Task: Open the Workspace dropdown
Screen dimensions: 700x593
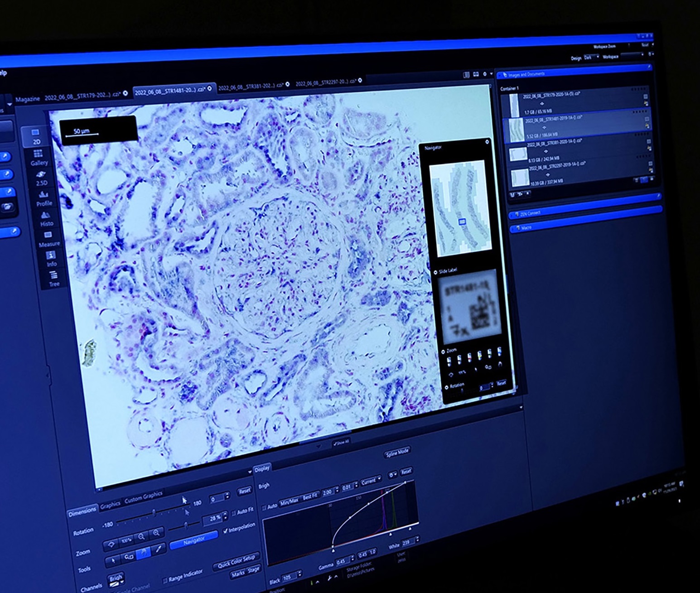Action: [x=632, y=55]
